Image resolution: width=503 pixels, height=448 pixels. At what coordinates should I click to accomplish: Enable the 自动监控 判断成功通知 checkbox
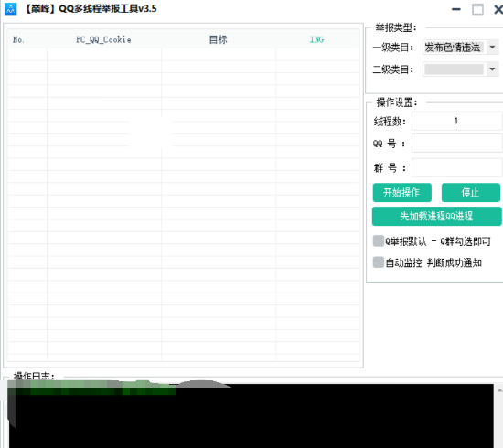379,262
